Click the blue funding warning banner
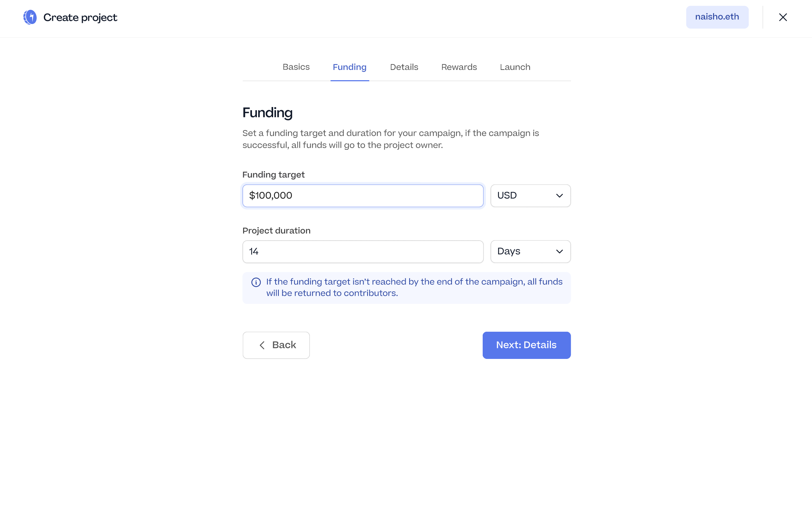Viewport: 812px width, 520px height. point(406,287)
